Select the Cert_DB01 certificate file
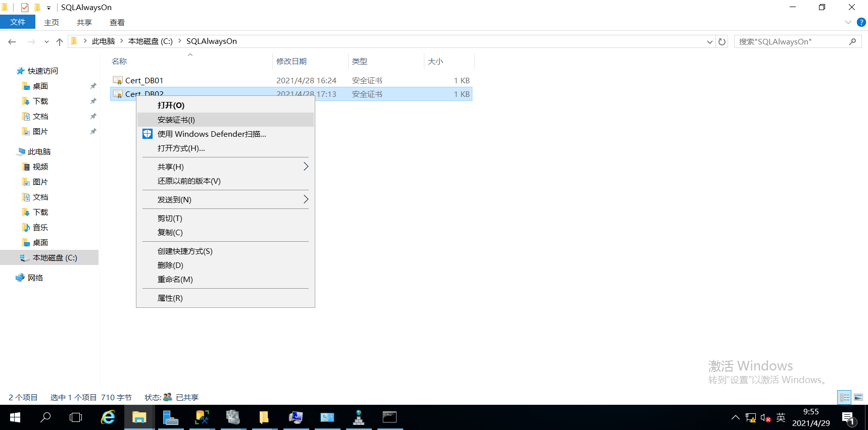868x430 pixels. (291, 80)
